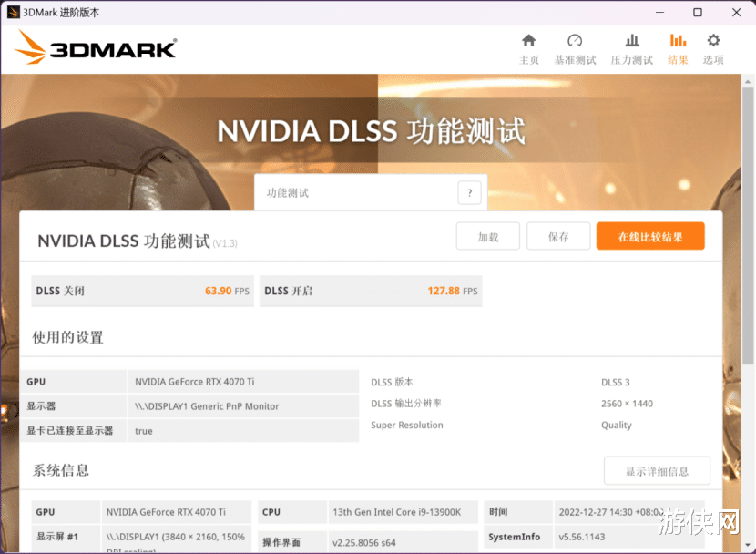Click the 3DMark icon in the title bar
The width and height of the screenshot is (756, 554).
[13, 12]
